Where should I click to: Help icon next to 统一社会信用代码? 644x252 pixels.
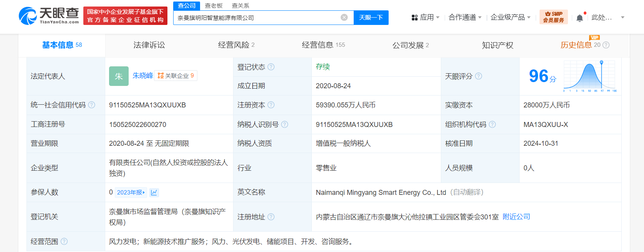pos(91,105)
